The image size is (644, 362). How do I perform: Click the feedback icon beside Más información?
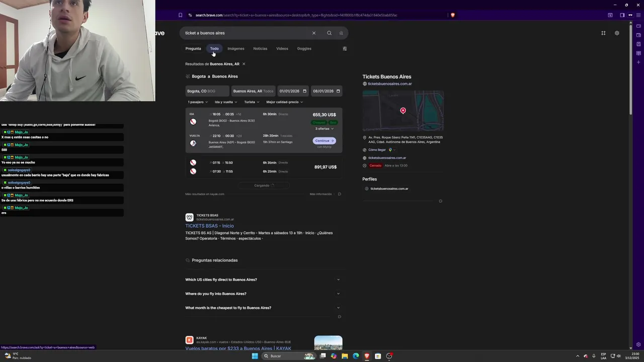coord(340,194)
